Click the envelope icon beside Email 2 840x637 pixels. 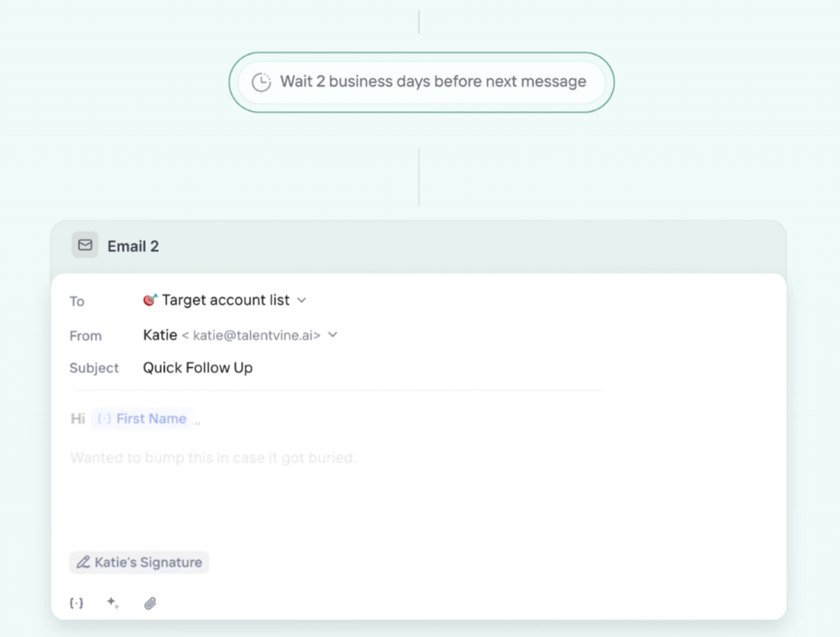[x=85, y=245]
